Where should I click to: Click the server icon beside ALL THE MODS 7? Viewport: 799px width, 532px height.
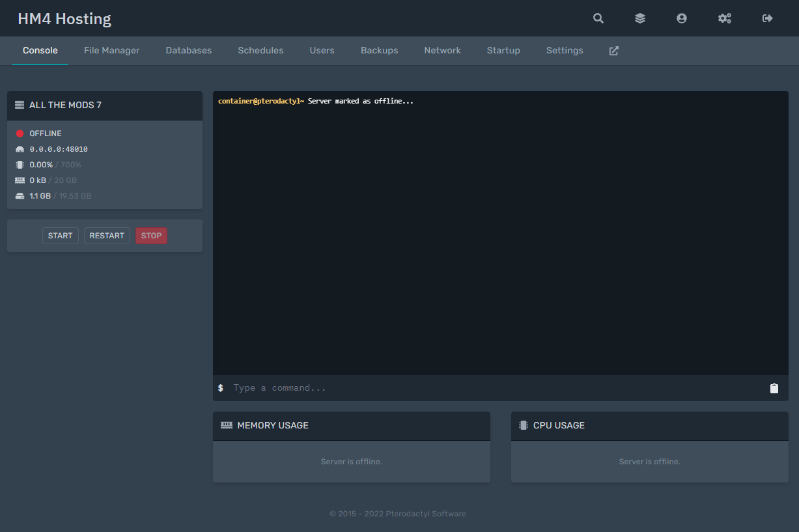click(20, 105)
